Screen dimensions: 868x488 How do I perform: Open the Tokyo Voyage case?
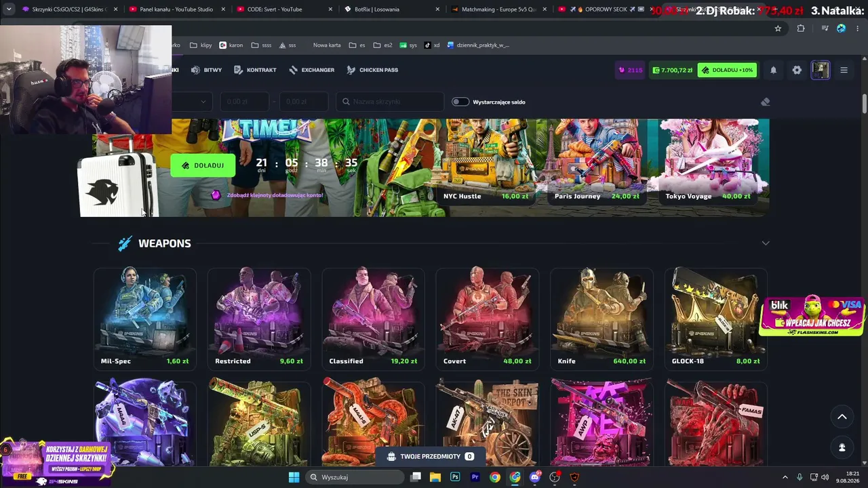click(x=707, y=163)
